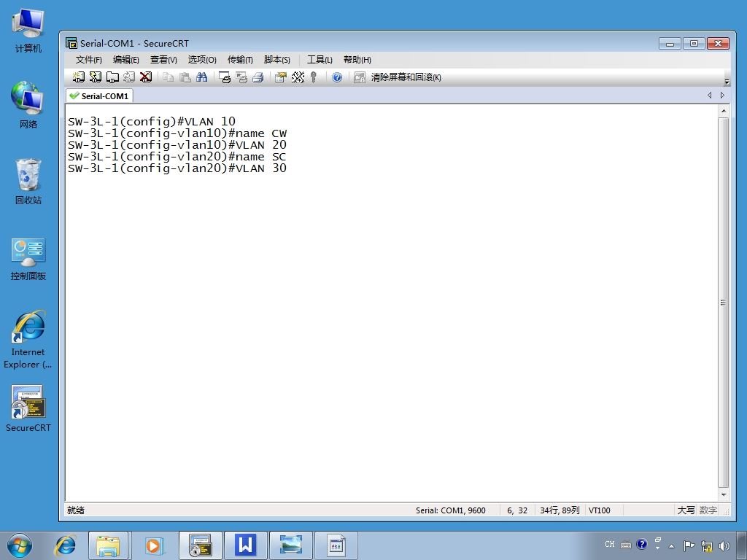Click the Print printer icon
This screenshot has width=747, height=560.
[x=258, y=77]
